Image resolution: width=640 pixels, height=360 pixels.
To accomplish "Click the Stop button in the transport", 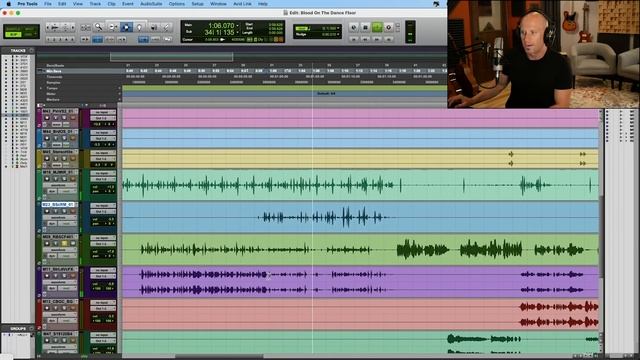I will pos(365,27).
